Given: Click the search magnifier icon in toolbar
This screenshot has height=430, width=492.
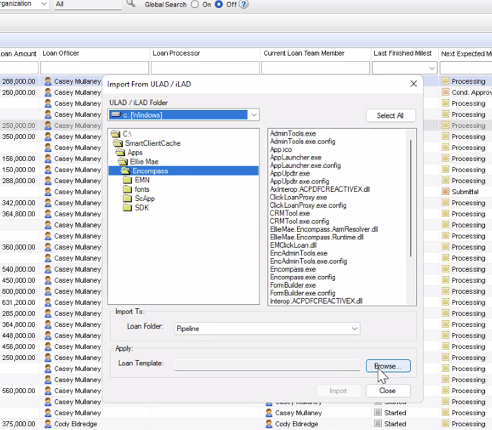Looking at the screenshot, I should pyautogui.click(x=131, y=4).
